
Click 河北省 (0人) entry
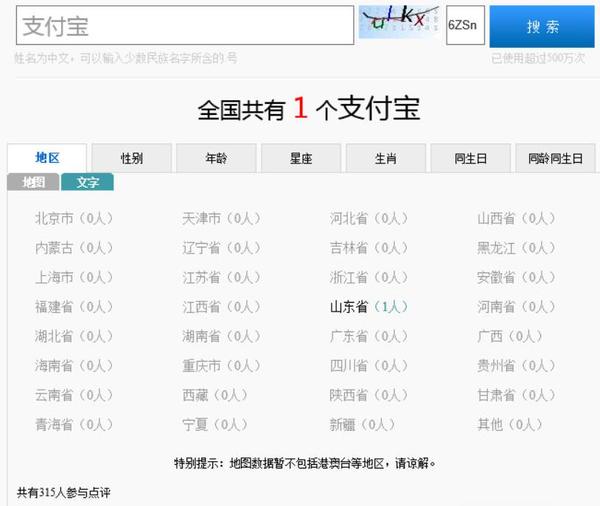pos(369,219)
